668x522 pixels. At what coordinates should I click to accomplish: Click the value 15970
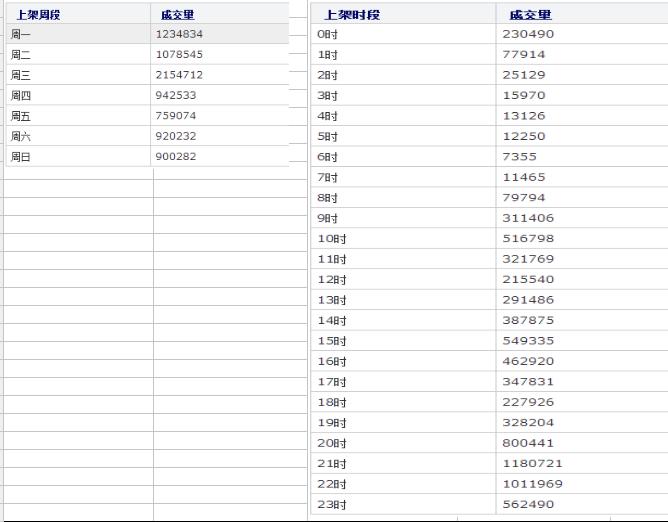tap(524, 95)
